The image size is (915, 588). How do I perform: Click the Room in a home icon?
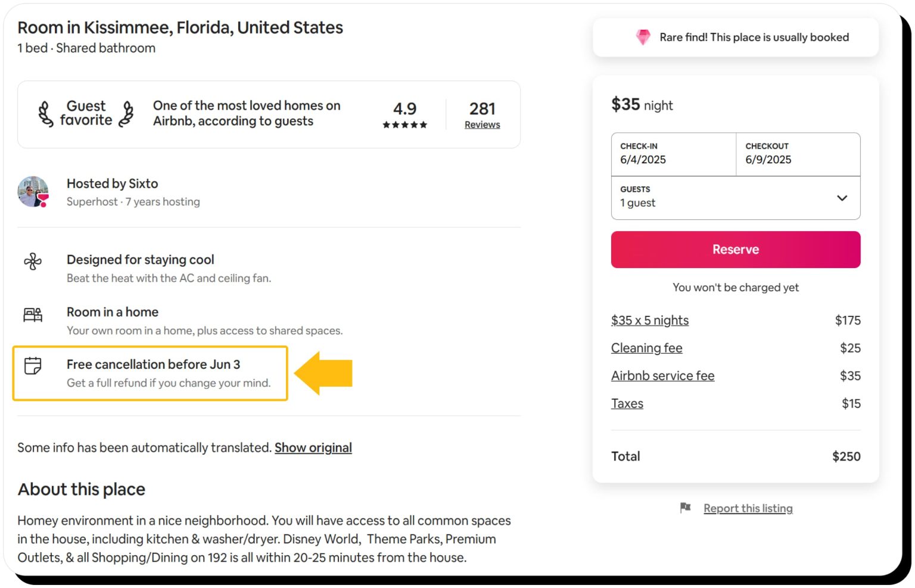pyautogui.click(x=33, y=315)
